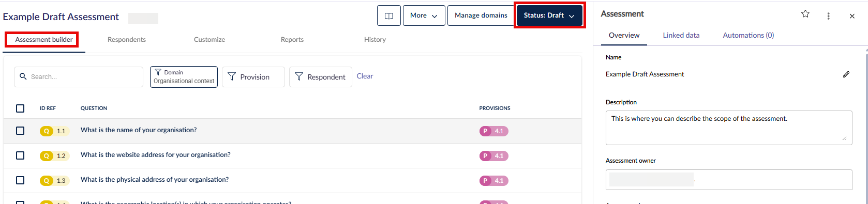The image size is (868, 204).
Task: Click the ID REF column header
Action: point(48,108)
